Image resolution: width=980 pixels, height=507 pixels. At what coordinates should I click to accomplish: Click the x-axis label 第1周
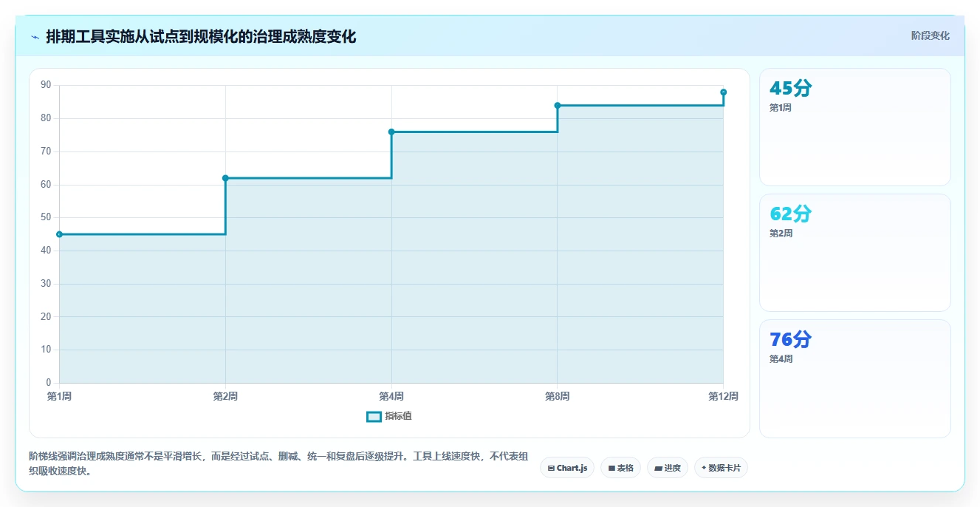59,397
